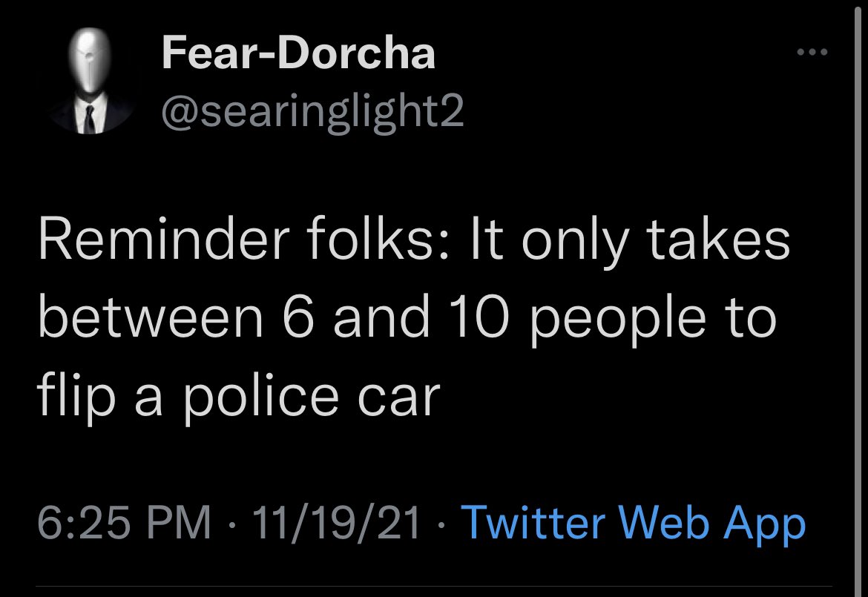
Task: Open the Fear-Dorcha display name link
Action: pyautogui.click(x=298, y=53)
